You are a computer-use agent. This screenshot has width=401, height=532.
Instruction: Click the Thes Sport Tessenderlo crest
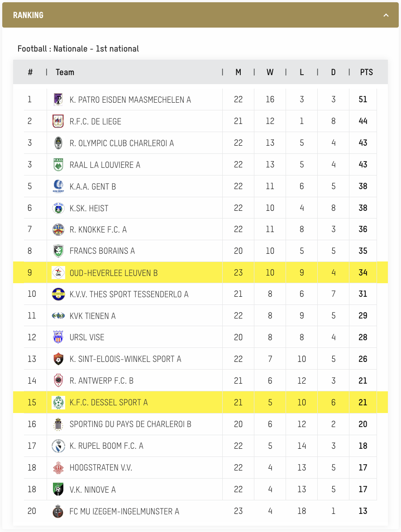point(58,294)
